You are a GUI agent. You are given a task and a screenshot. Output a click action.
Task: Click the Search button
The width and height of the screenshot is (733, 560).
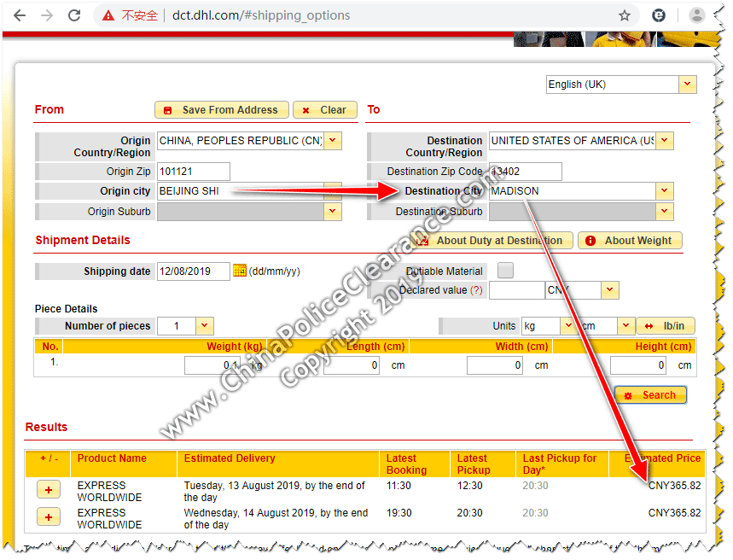point(650,395)
